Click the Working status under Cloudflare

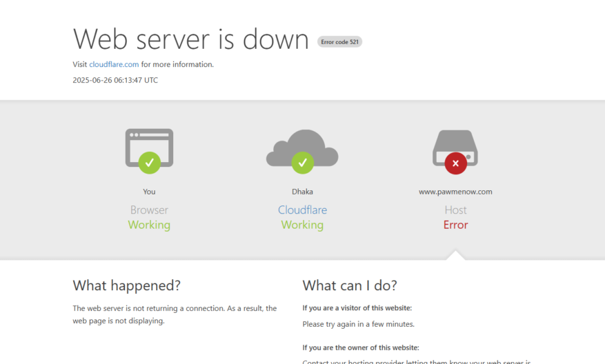point(302,225)
